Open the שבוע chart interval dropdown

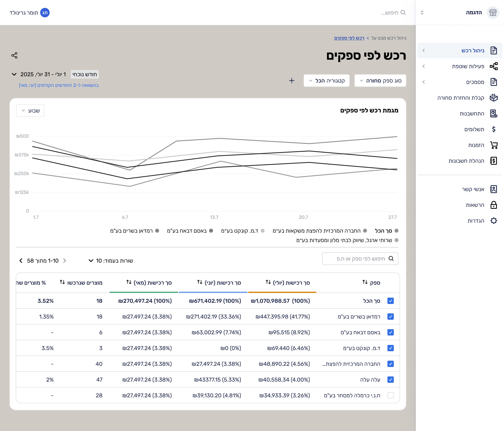point(30,111)
